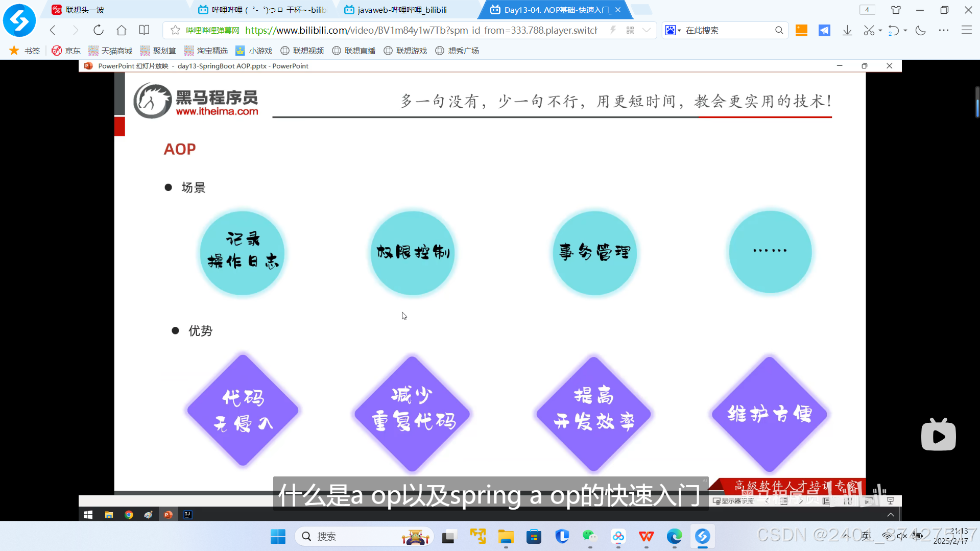Click the bilibili URL address field
980x551 pixels.
pos(421,30)
